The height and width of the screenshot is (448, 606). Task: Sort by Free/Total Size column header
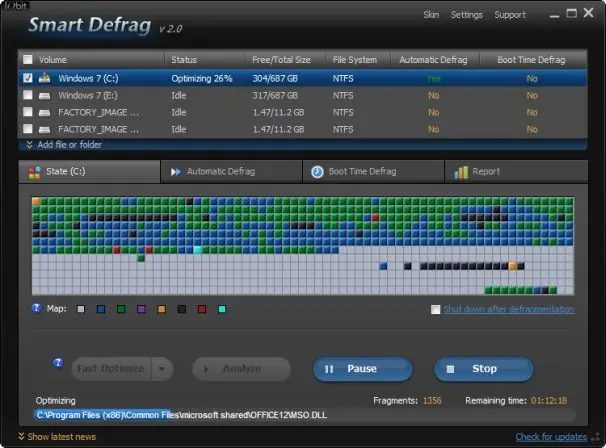click(281, 60)
